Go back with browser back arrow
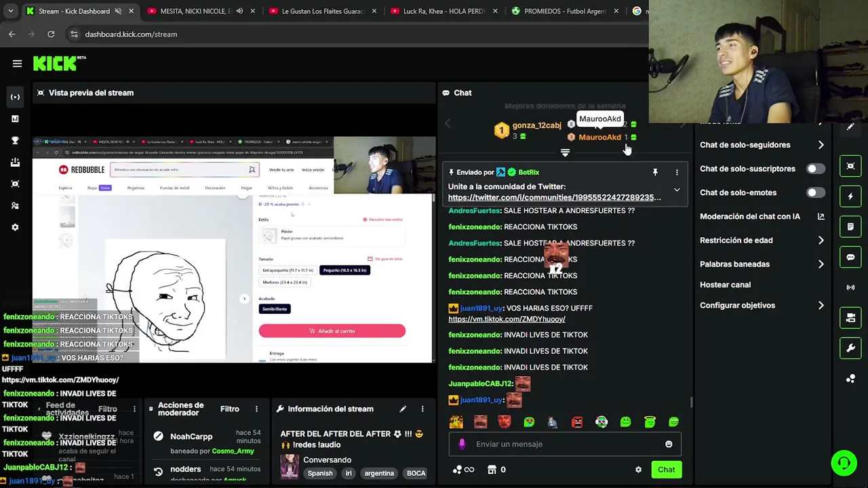 [12, 34]
